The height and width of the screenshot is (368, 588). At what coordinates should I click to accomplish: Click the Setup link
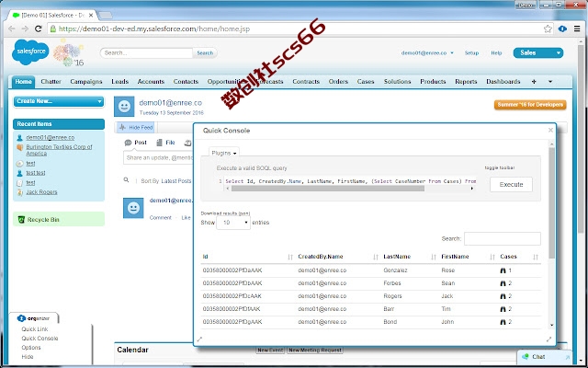coord(471,53)
